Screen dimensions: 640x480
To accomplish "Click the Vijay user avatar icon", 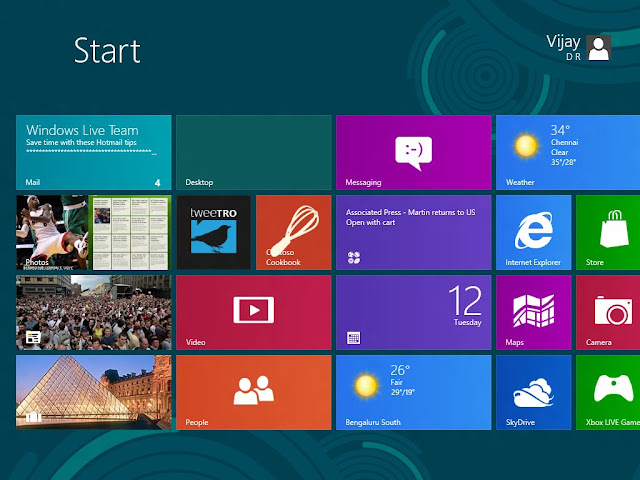I will (598, 48).
